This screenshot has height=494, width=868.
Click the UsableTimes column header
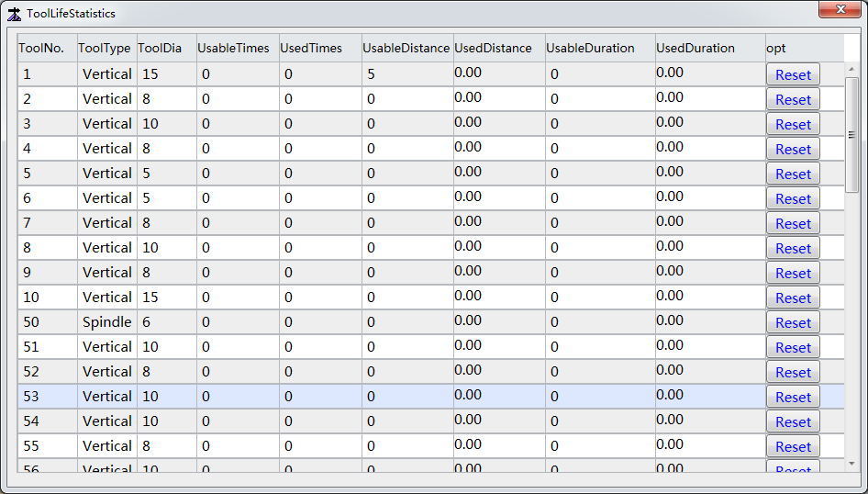click(238, 48)
